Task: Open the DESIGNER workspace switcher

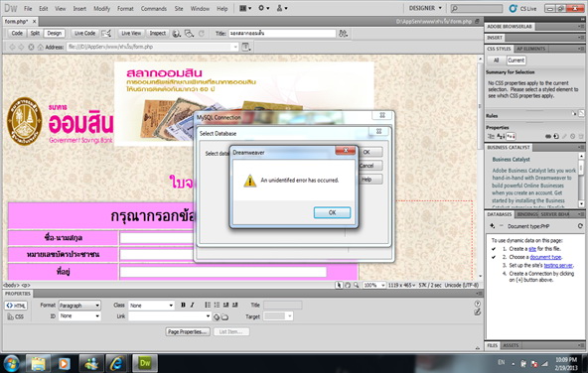Action: [x=425, y=8]
